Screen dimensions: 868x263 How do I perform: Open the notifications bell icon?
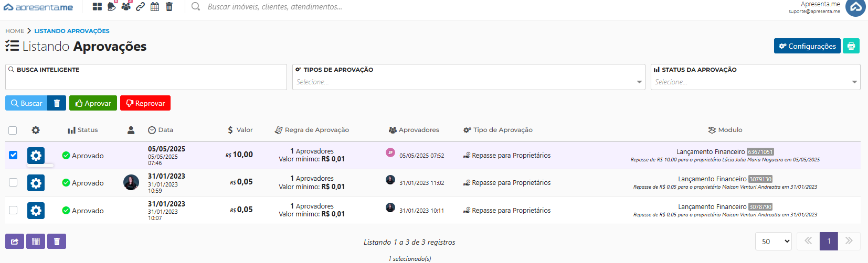click(x=111, y=7)
